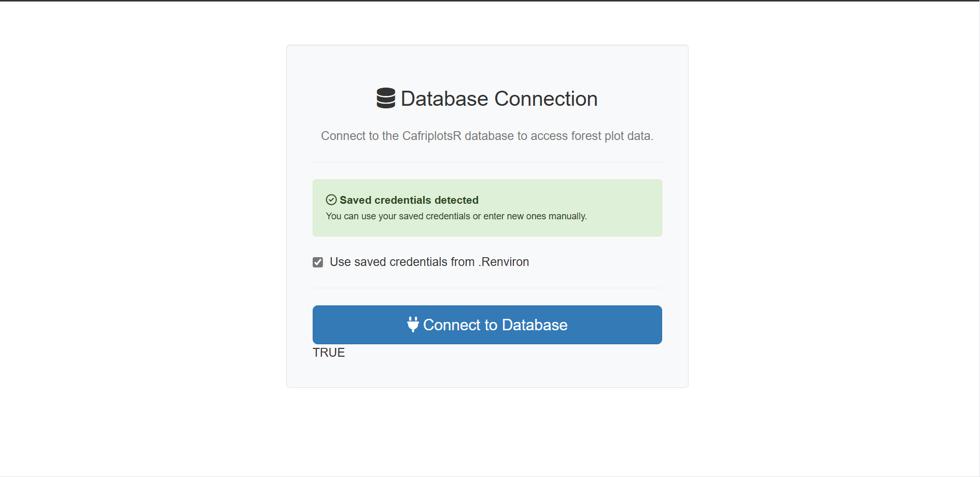Click the "Saved credentials detected" bold title
980x477 pixels.
point(409,200)
